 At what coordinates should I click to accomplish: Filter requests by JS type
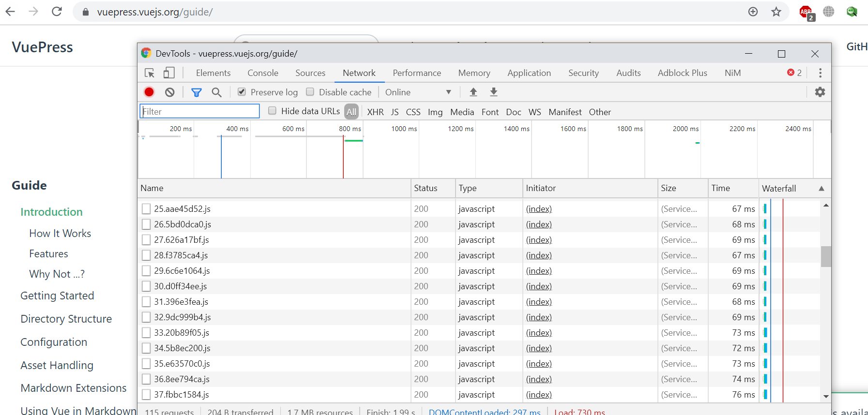click(395, 112)
